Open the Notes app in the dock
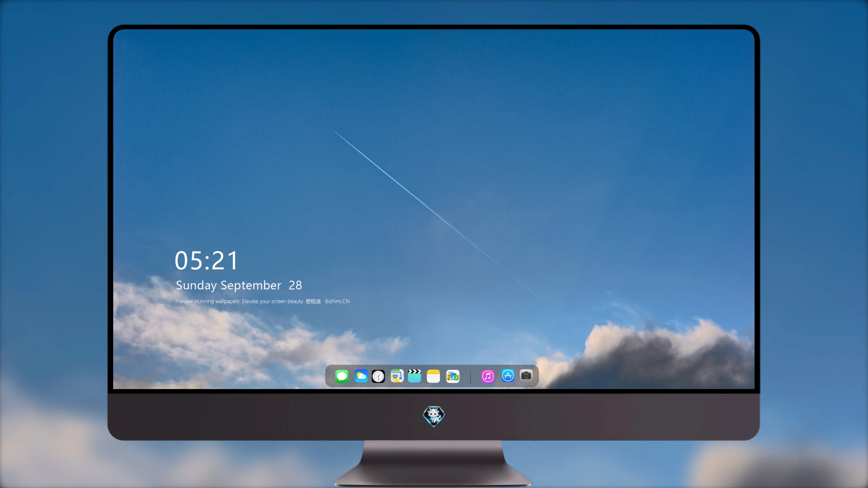 point(433,376)
